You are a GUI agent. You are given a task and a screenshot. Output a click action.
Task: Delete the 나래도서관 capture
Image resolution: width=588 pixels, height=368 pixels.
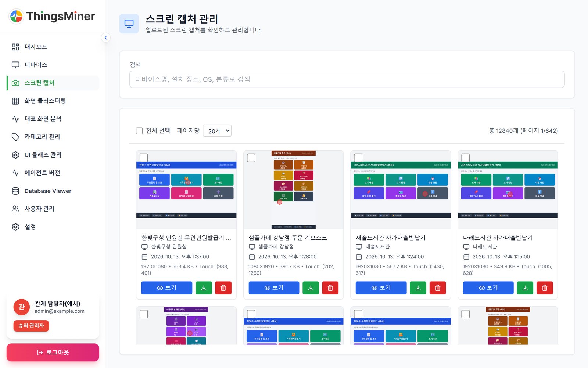click(x=545, y=288)
